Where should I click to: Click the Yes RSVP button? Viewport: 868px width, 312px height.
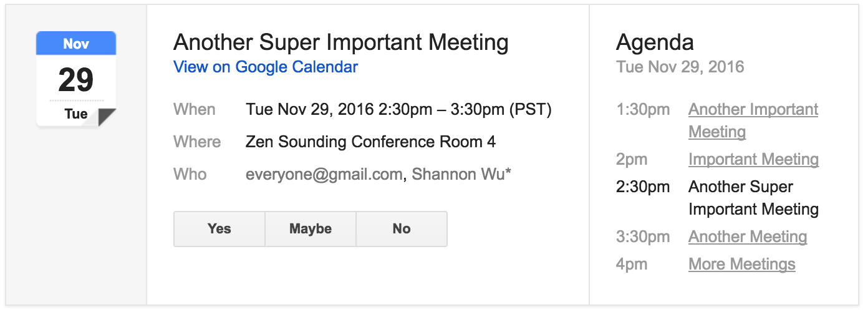[219, 229]
